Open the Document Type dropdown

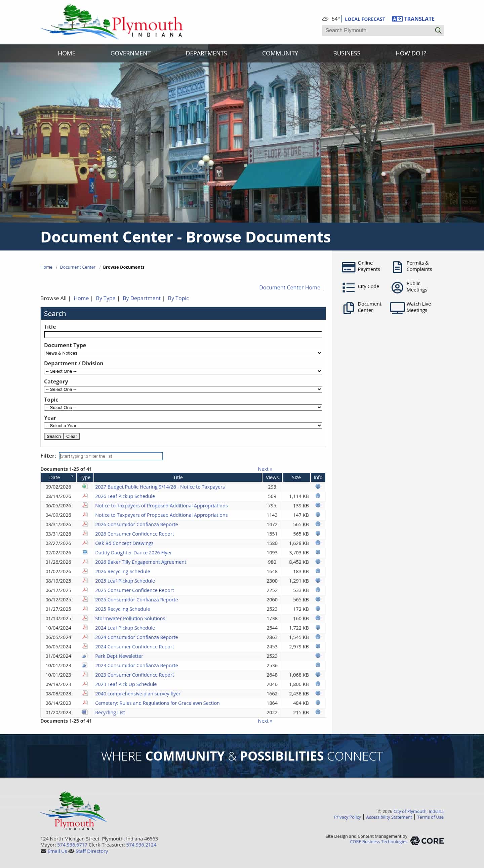(183, 353)
